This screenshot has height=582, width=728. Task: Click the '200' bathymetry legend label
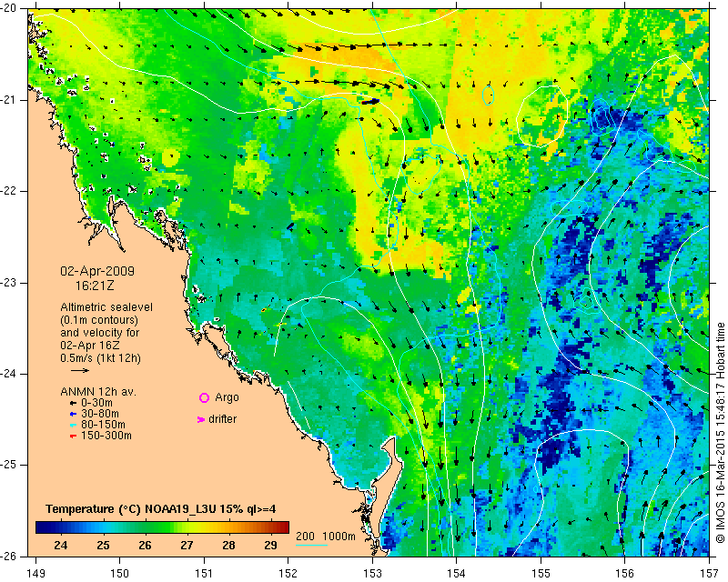tap(306, 537)
